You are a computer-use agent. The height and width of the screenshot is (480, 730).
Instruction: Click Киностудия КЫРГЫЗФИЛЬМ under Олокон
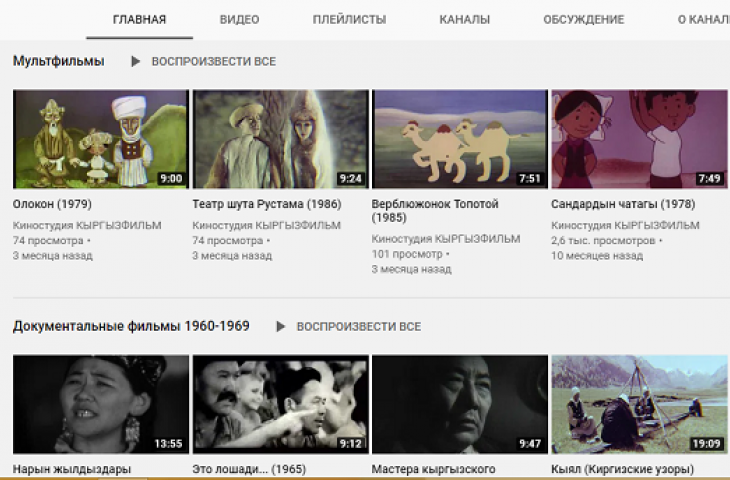(x=87, y=225)
